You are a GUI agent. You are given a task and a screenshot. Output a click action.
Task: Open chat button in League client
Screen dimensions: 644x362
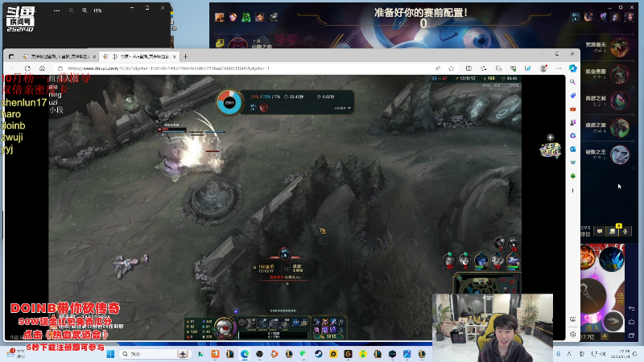pos(600,232)
